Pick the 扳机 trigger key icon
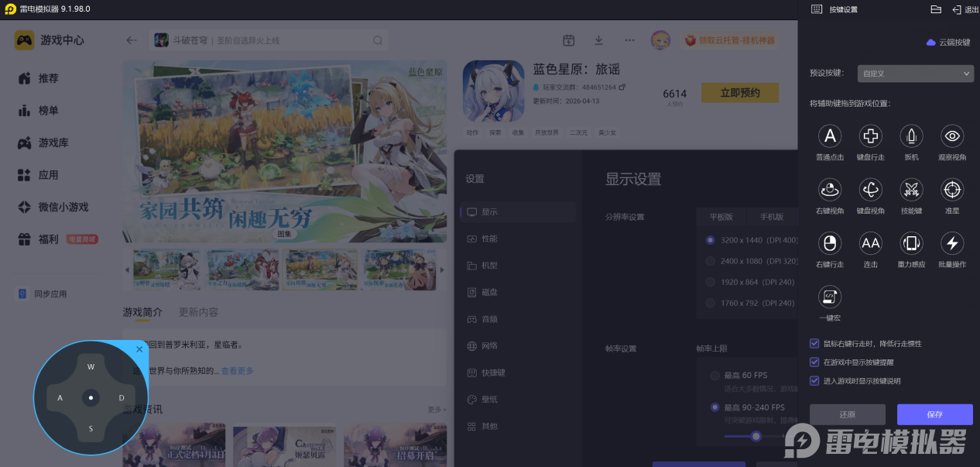 (911, 136)
